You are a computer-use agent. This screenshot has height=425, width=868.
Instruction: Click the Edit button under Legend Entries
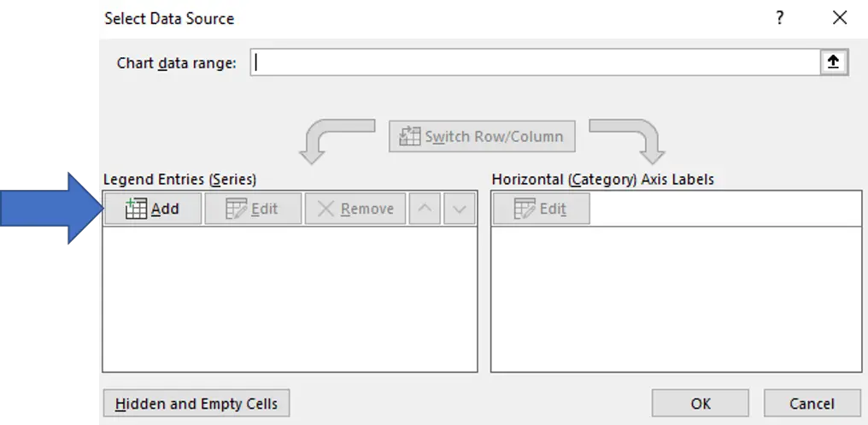point(253,209)
